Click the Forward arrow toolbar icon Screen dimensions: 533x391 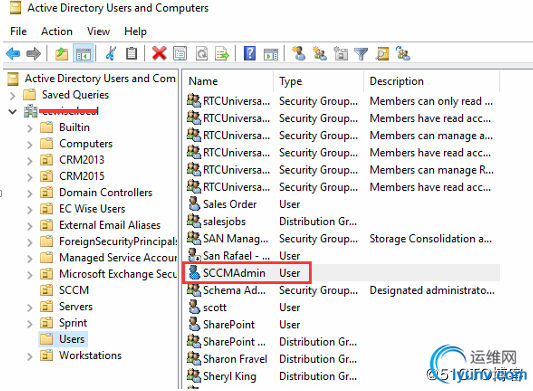(x=33, y=53)
